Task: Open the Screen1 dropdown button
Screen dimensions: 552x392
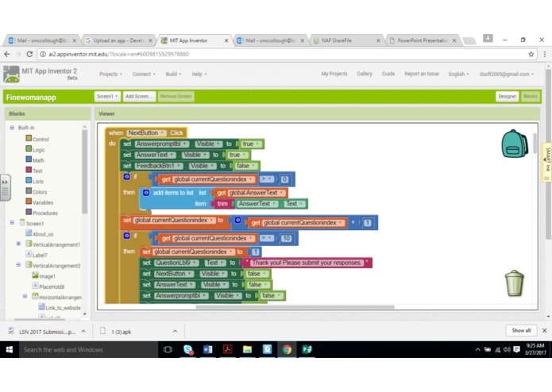Action: click(107, 96)
